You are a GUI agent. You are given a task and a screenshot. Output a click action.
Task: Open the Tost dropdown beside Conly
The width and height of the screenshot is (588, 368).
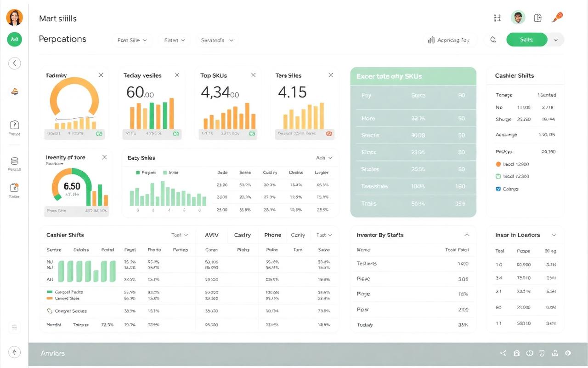[x=324, y=235]
